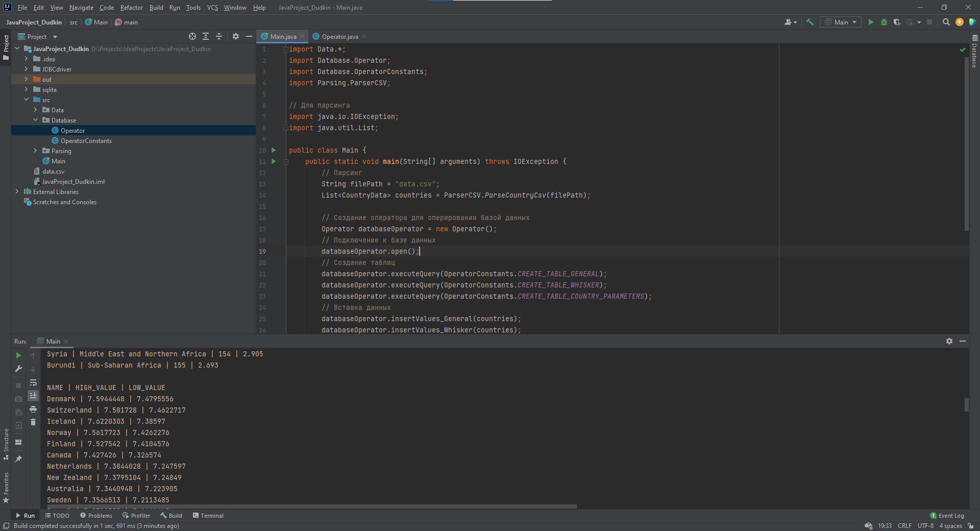Open the Main run configuration dropdown

pyautogui.click(x=841, y=22)
